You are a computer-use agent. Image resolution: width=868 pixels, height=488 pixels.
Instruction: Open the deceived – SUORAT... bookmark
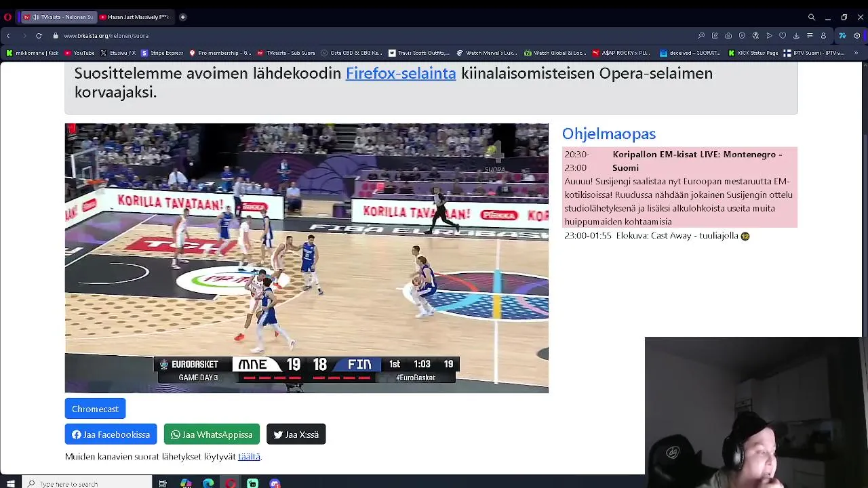coord(690,53)
